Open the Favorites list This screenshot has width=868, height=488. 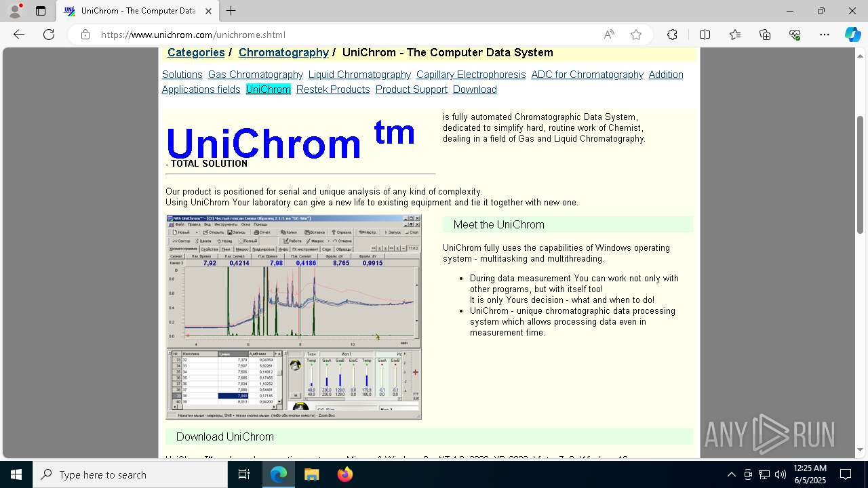pos(735,35)
